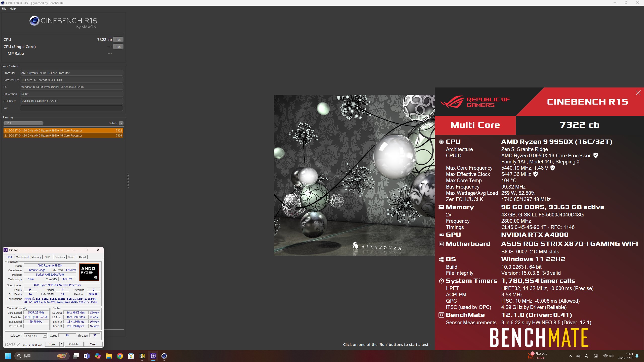
Task: Click the verified shield next to CPUID
Action: click(x=595, y=155)
